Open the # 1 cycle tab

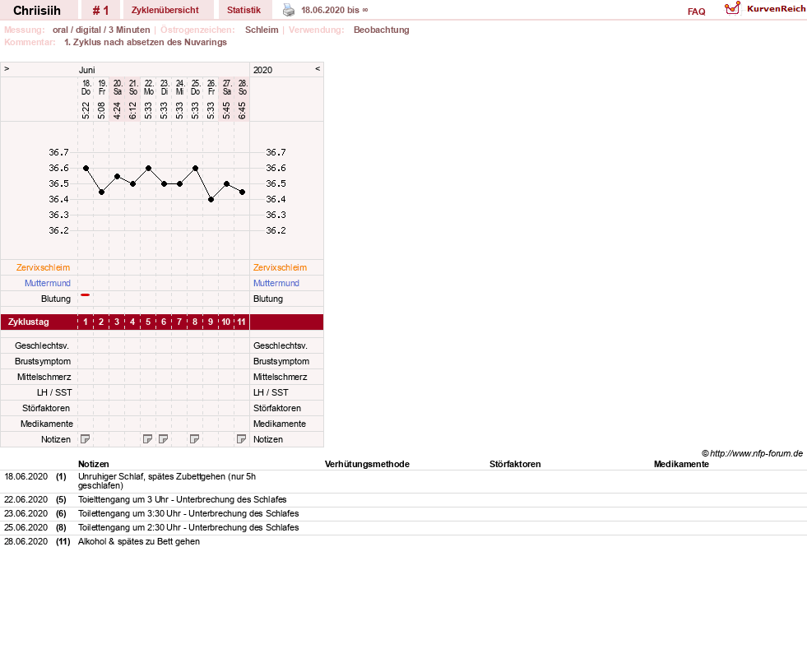tap(101, 11)
